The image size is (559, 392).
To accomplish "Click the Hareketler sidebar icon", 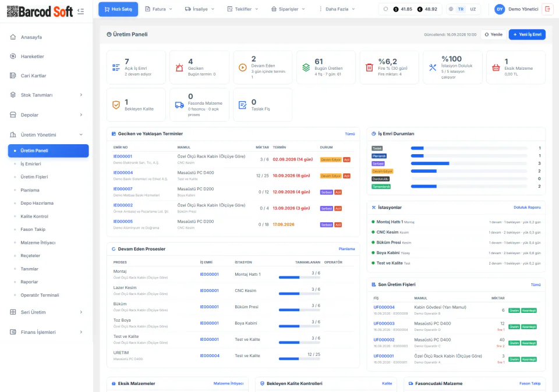I will coord(13,56).
